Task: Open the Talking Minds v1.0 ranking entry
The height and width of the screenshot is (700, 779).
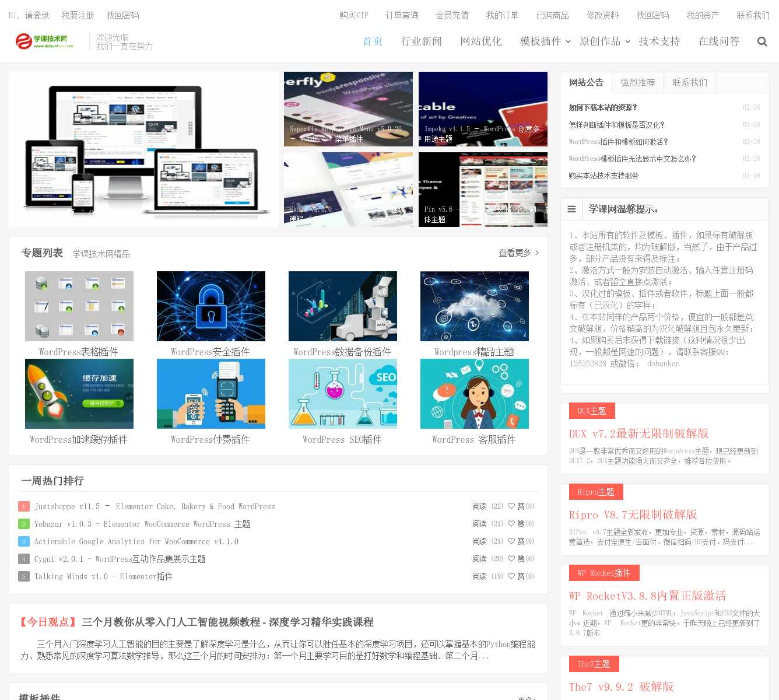Action: pos(103,576)
